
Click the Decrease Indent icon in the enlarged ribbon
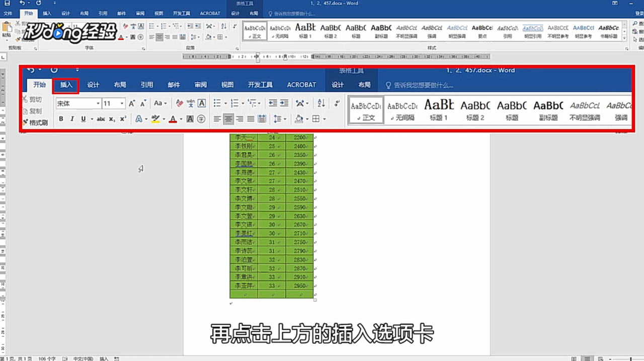tap(273, 103)
